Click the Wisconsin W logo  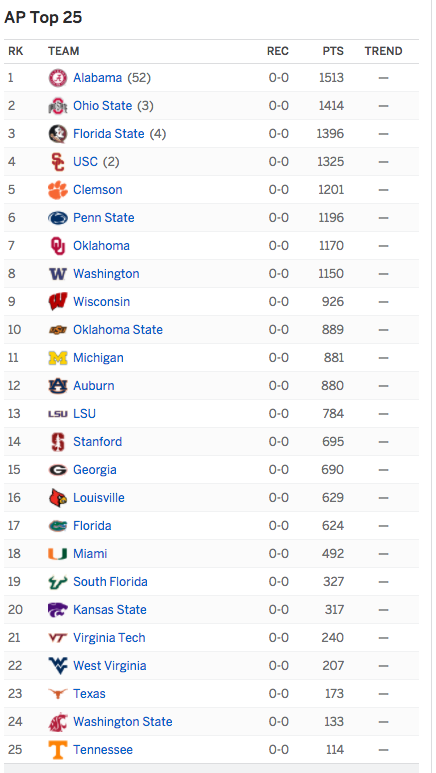point(58,302)
